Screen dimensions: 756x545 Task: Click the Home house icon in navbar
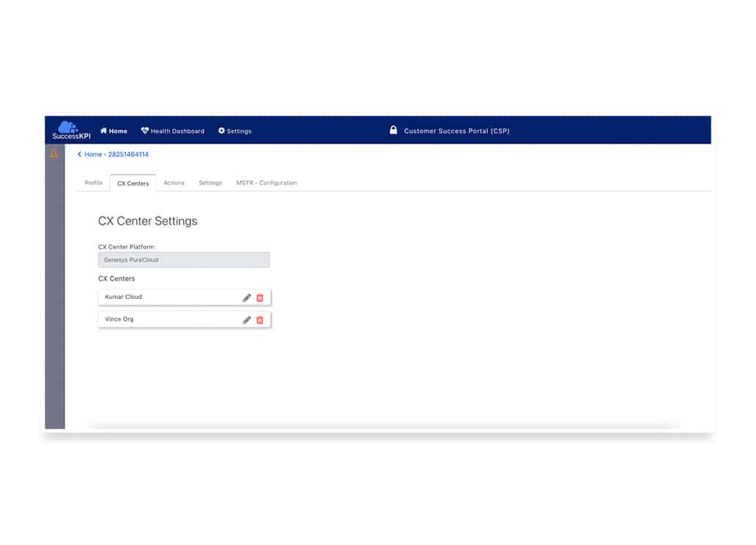104,131
